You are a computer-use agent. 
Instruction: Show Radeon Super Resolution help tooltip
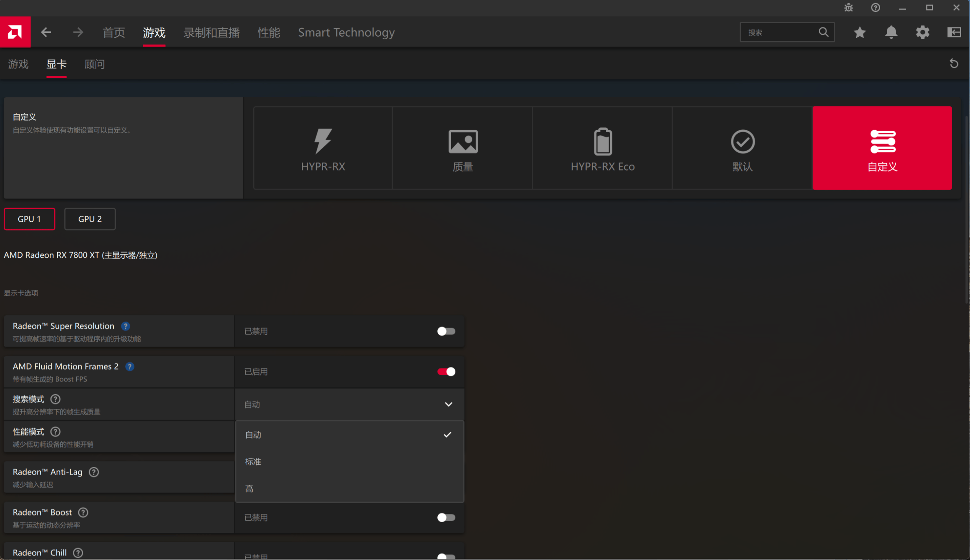[x=125, y=326]
